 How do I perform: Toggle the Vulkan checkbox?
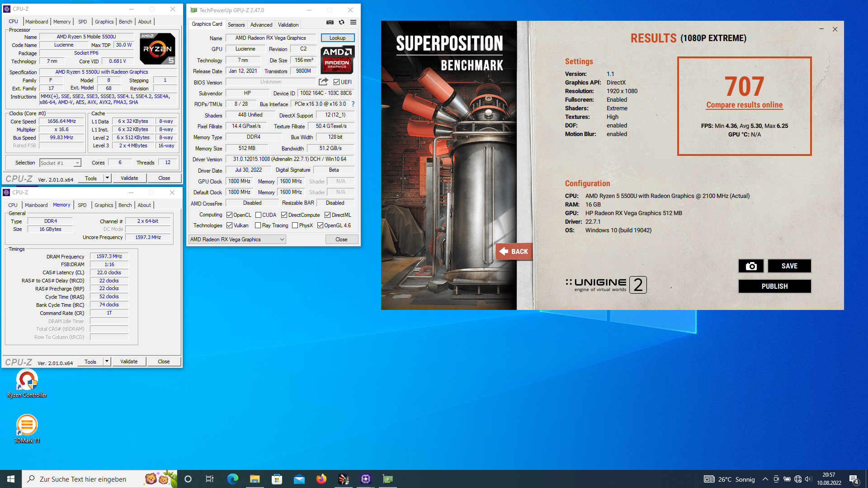(229, 225)
